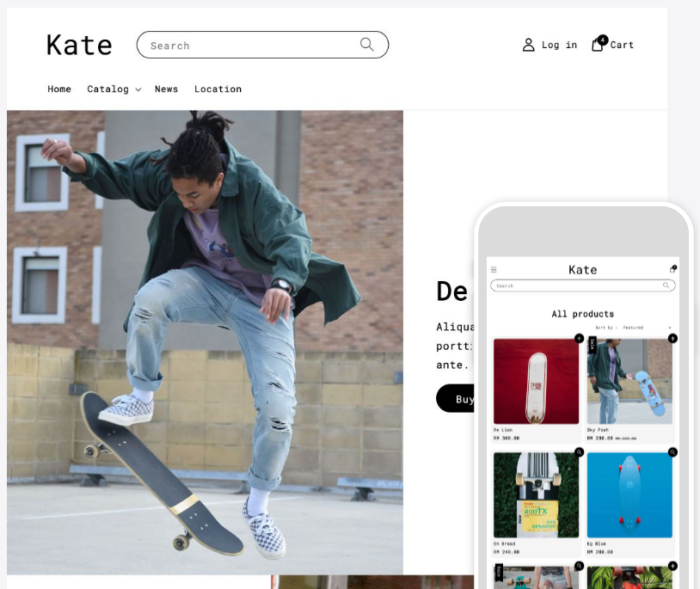700x589 pixels.
Task: Open the News page
Action: point(167,89)
